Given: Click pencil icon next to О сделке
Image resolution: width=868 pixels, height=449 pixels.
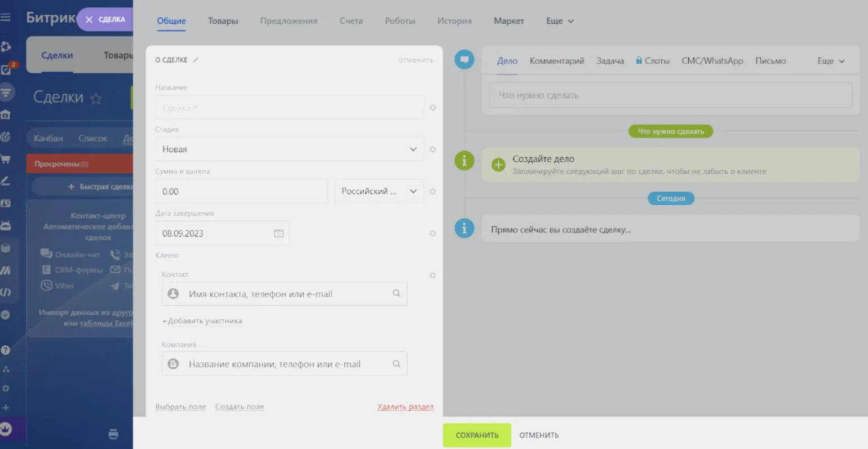Looking at the screenshot, I should [196, 60].
